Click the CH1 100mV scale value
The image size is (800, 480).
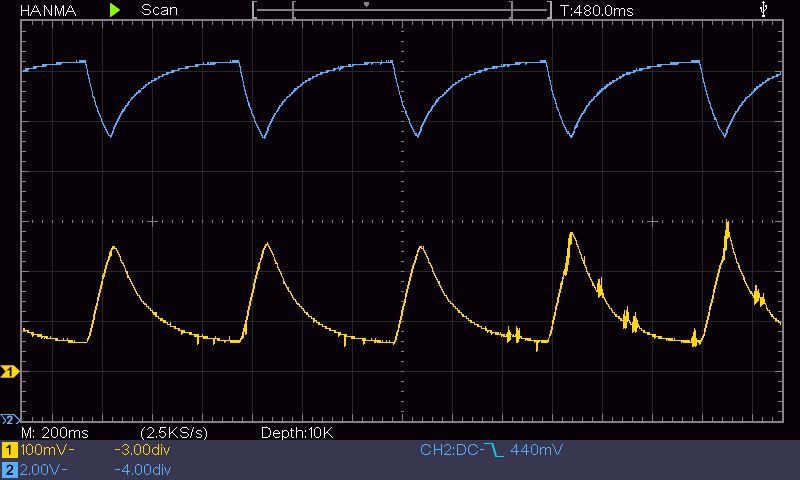[47, 450]
